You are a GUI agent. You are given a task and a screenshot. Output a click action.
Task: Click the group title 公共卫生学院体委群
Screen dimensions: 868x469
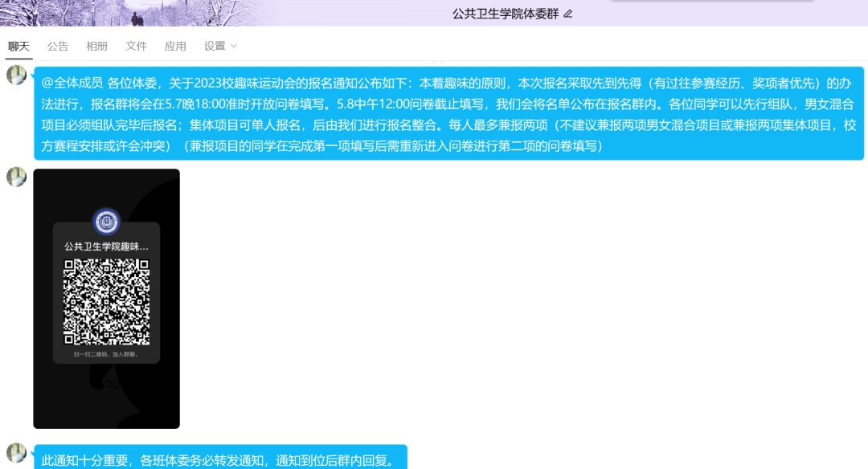506,14
